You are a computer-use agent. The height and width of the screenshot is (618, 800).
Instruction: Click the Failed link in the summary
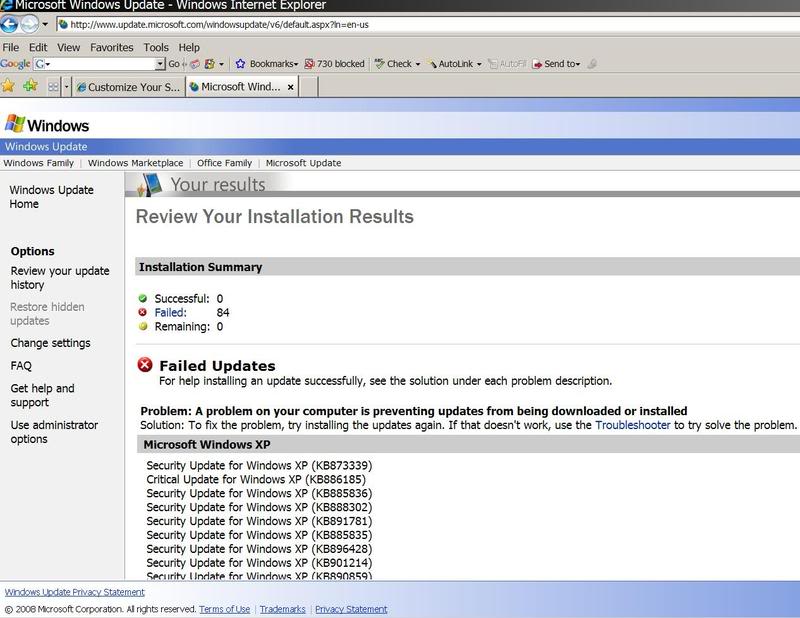point(170,312)
